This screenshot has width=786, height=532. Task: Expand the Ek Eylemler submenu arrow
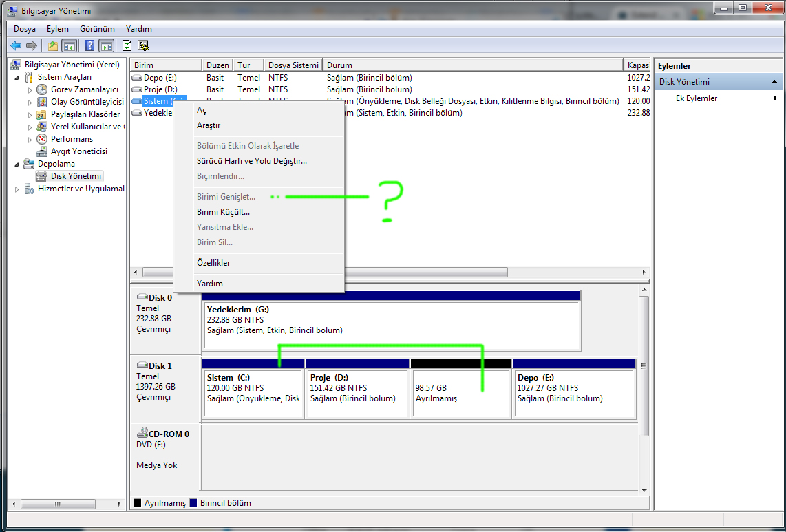776,98
